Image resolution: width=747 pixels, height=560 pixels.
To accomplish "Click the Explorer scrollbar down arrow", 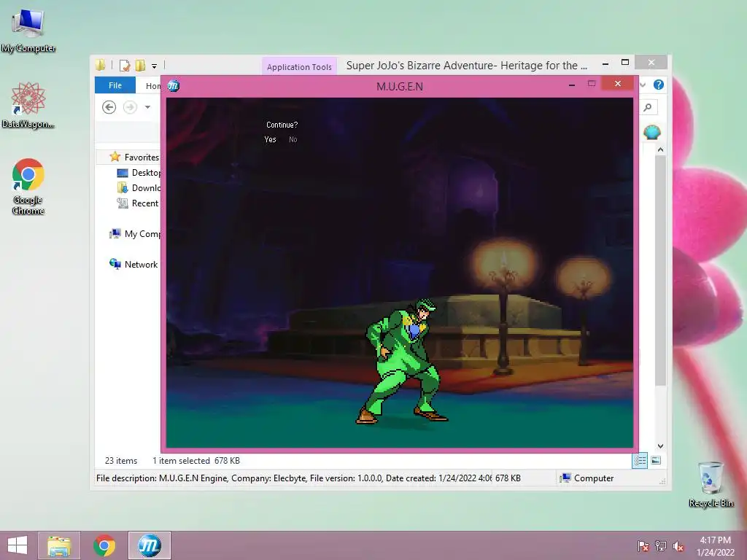I will [660, 446].
